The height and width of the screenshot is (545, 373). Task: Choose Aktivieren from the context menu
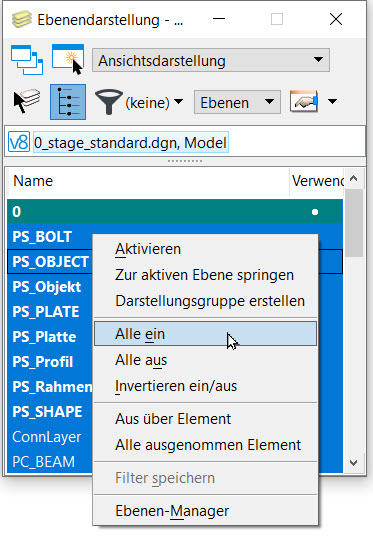[205, 249]
